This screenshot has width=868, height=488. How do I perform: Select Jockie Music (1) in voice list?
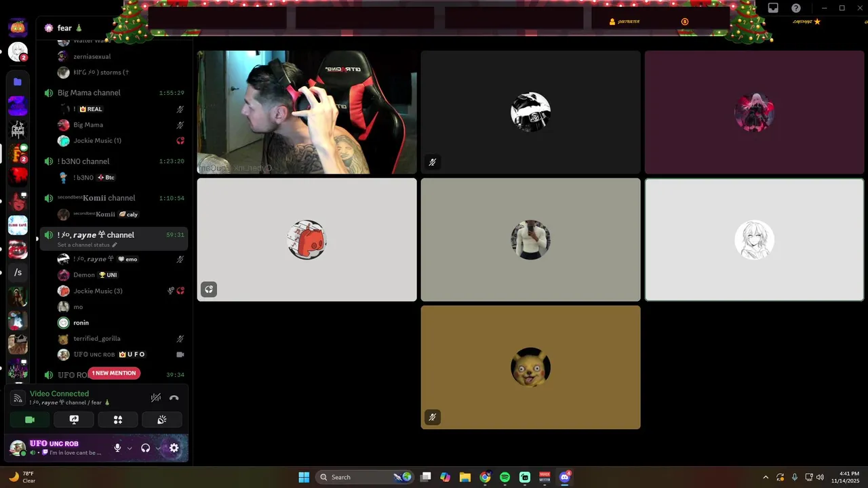tap(122, 140)
